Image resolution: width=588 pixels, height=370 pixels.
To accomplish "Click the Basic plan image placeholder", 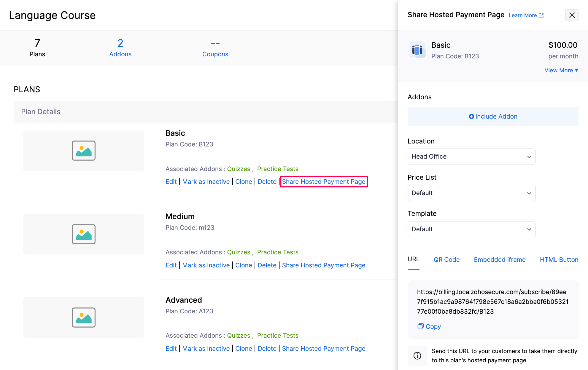I will pyautogui.click(x=84, y=151).
